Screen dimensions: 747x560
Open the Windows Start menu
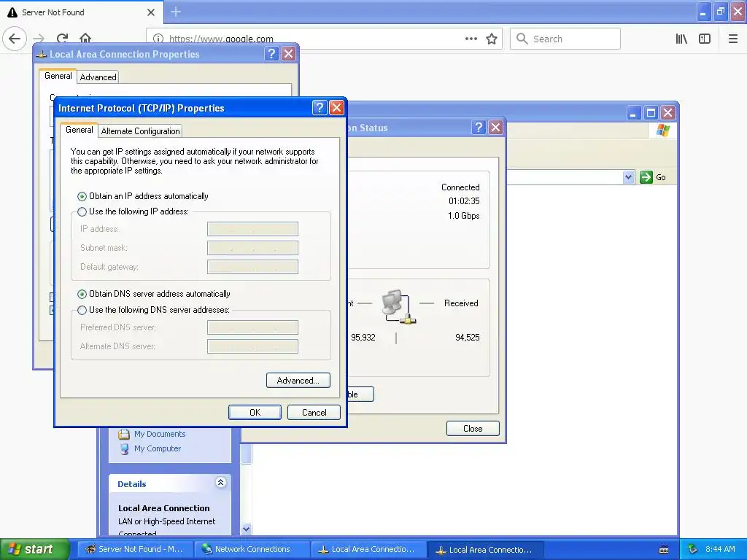[34, 549]
